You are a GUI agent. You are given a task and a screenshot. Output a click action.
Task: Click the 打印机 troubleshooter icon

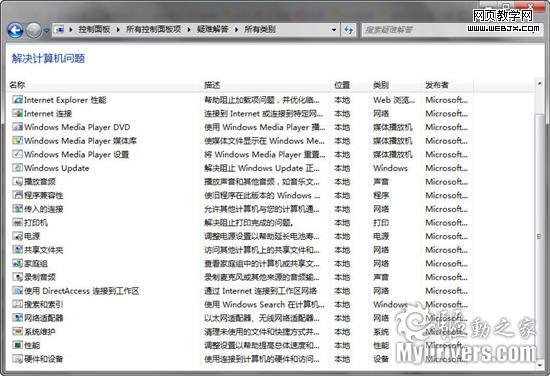point(18,223)
